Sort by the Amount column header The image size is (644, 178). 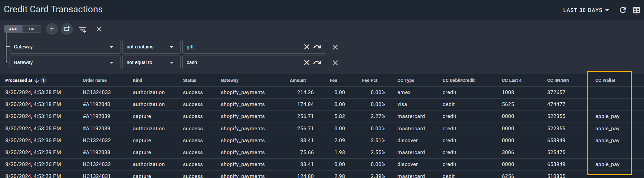[298, 80]
